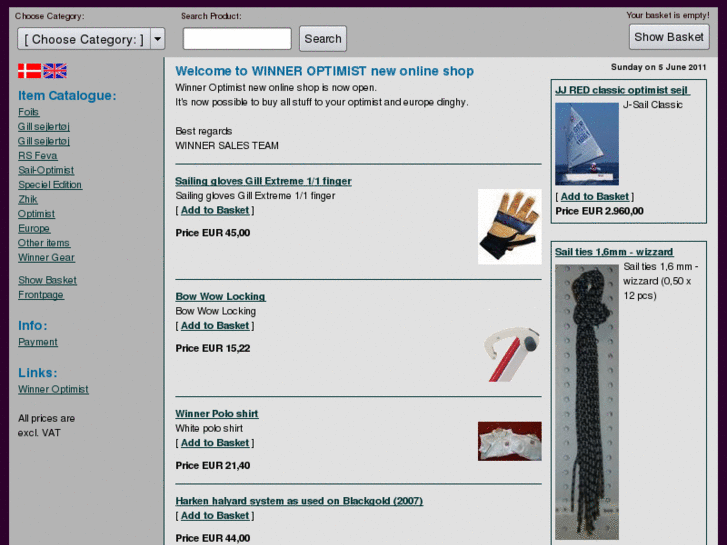This screenshot has height=545, width=727.
Task: Open JJ RED classic optimist sejl title
Action: 623,90
